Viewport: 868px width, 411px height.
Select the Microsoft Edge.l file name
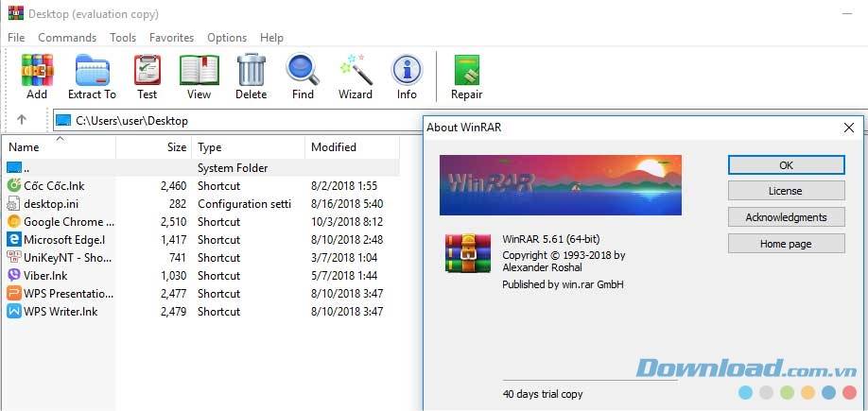coord(64,240)
